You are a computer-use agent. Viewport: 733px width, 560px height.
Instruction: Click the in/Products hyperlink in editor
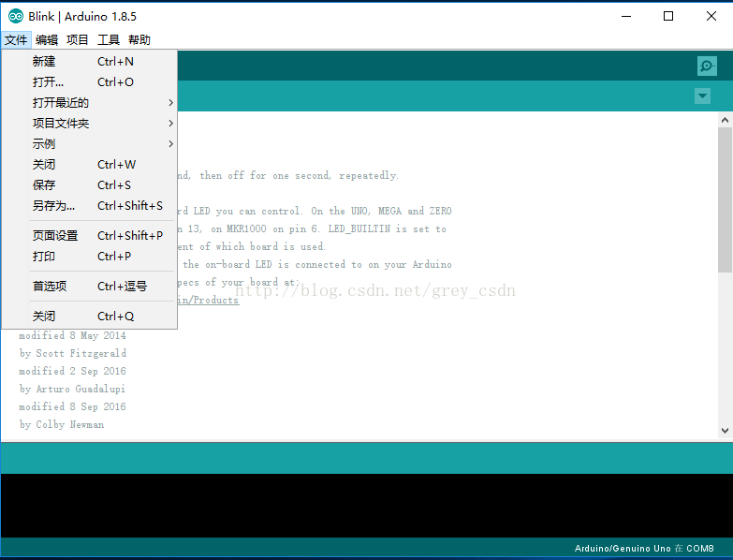(208, 300)
